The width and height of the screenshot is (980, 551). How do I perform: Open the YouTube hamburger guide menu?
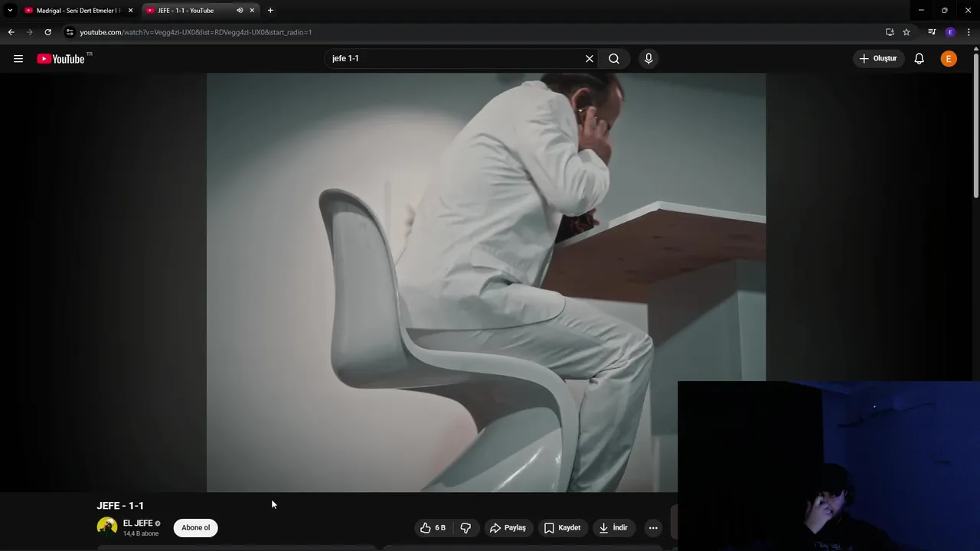coord(18,59)
